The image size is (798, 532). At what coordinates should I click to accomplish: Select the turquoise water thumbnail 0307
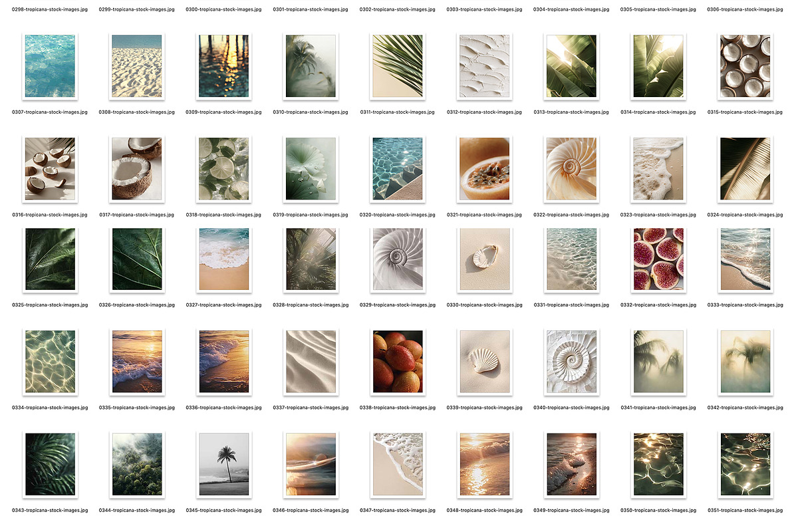point(50,66)
